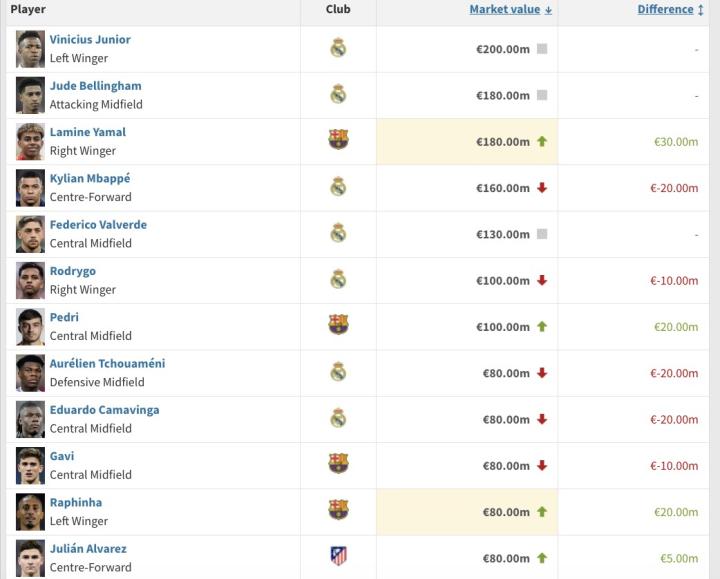720x579 pixels.
Task: Open Eduardo Camavinga player profile link
Action: (104, 410)
